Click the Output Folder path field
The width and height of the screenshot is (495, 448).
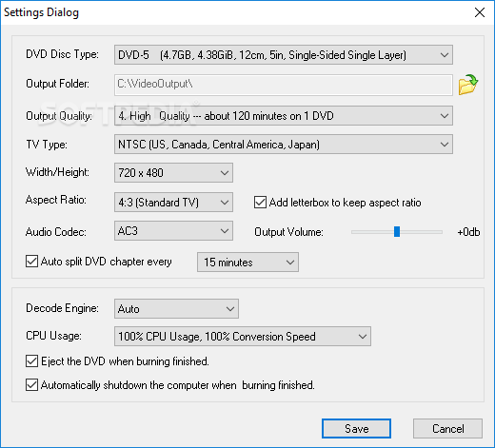pos(284,85)
